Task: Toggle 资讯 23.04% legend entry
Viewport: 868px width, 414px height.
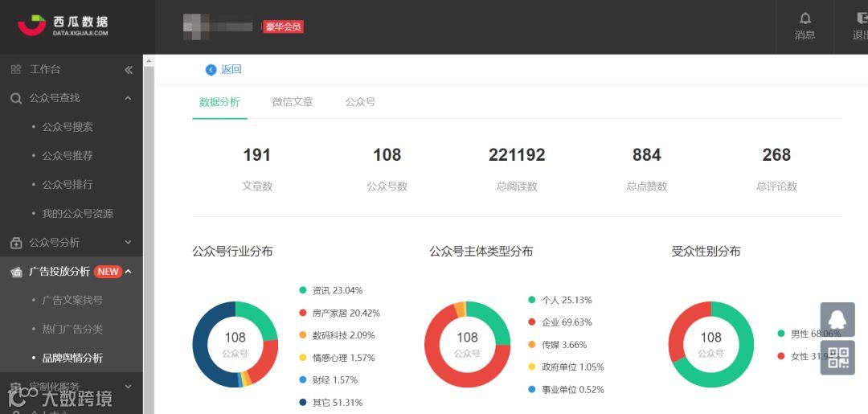Action: point(331,290)
